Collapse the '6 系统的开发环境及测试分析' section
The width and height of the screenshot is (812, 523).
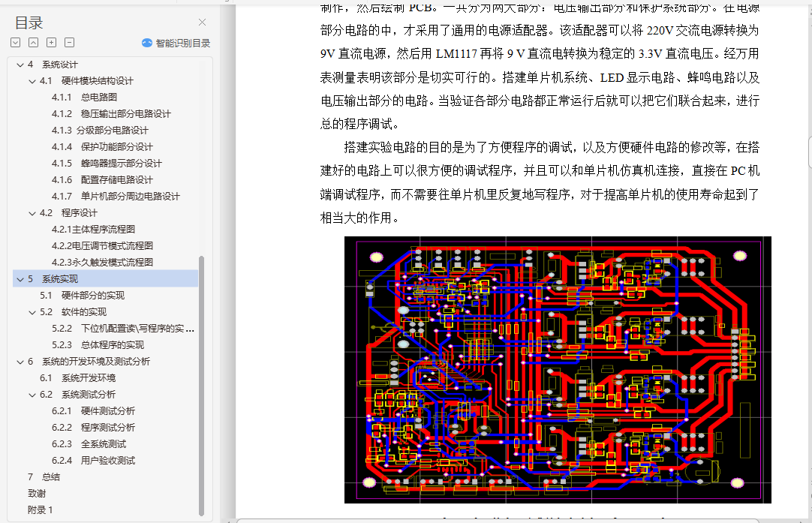click(x=20, y=362)
